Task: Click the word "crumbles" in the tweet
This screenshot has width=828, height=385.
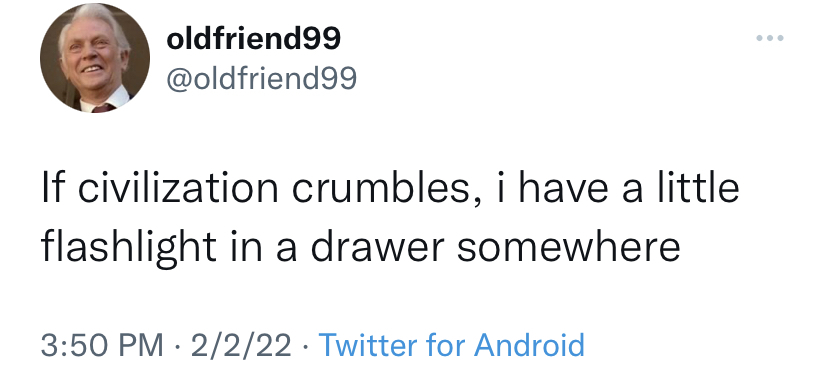Action: pos(380,189)
